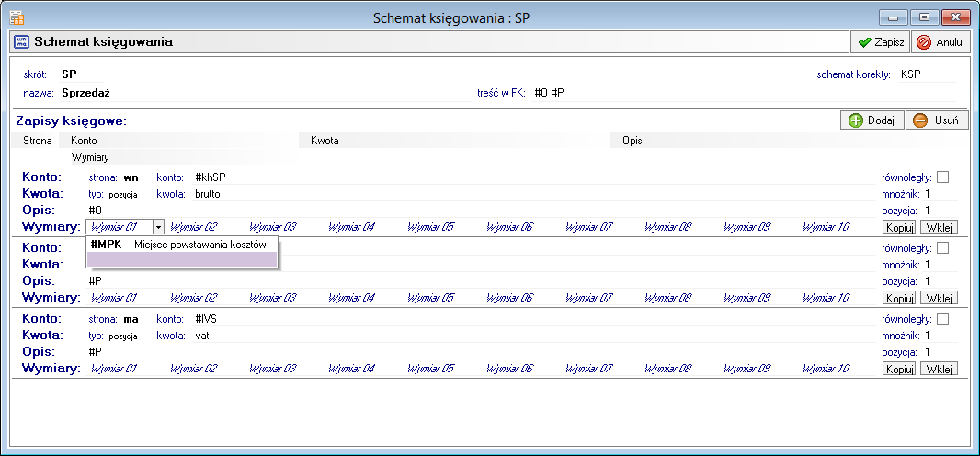Select Wymiar 02 in the first entry
980x456 pixels.
tap(194, 227)
